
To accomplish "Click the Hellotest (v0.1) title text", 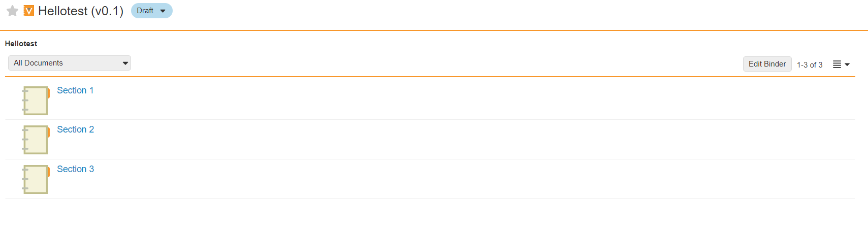I will 81,11.
